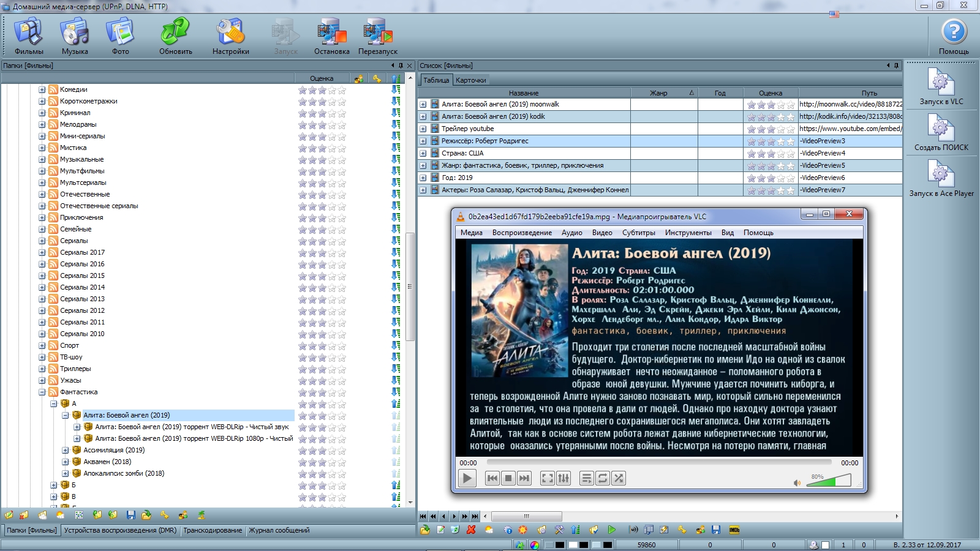The height and width of the screenshot is (551, 980).
Task: Expand the Аквамен (2018) tree node
Action: tap(66, 462)
